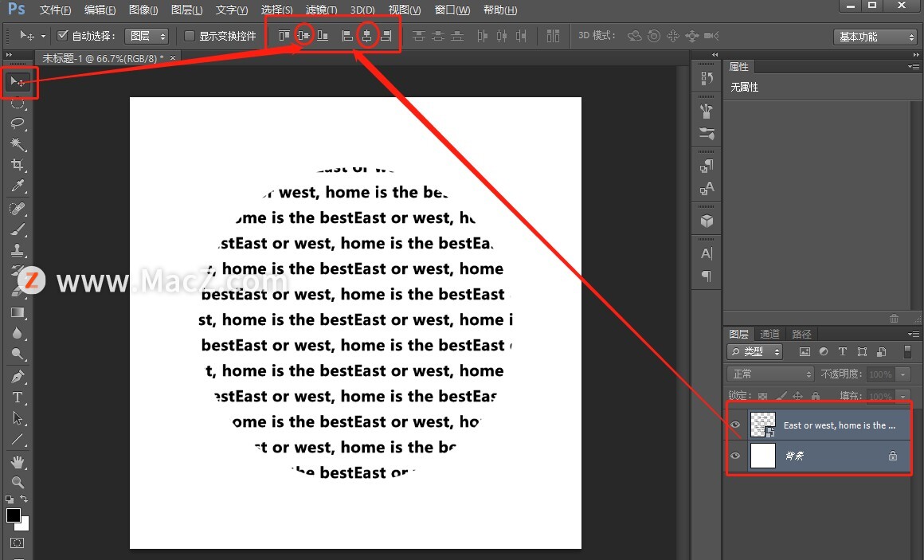
Task: Select the Line tool
Action: [18, 439]
